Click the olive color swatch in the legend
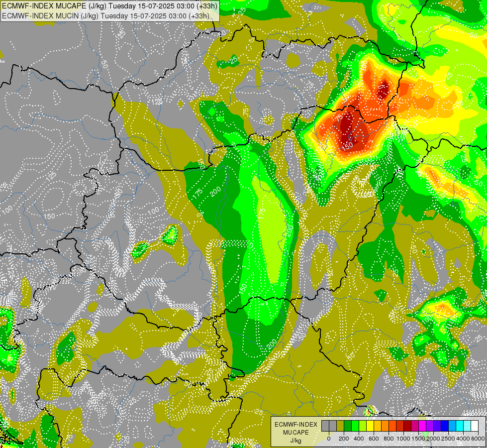This screenshot has width=487, height=448. pos(340,426)
